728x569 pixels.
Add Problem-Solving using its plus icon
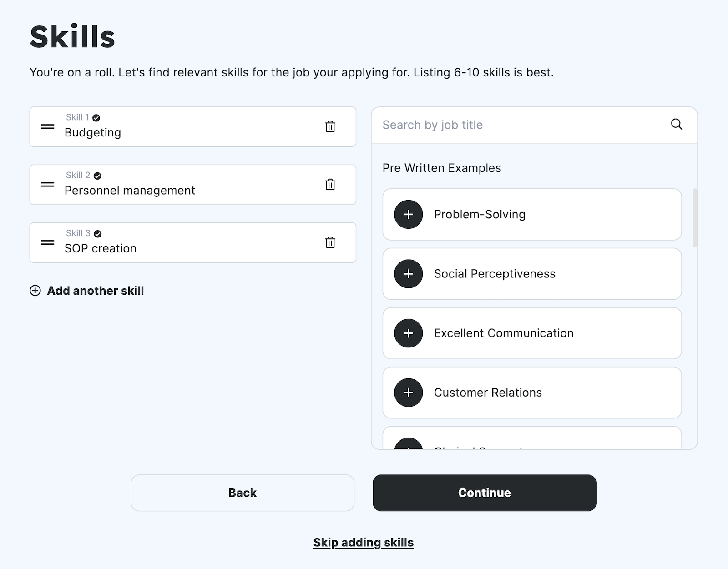[408, 214]
